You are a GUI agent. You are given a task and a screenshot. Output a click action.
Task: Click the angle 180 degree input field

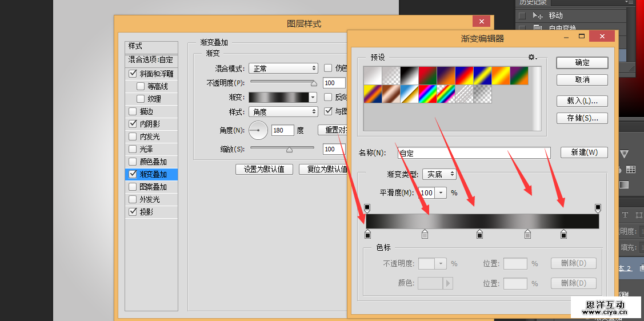(x=282, y=130)
